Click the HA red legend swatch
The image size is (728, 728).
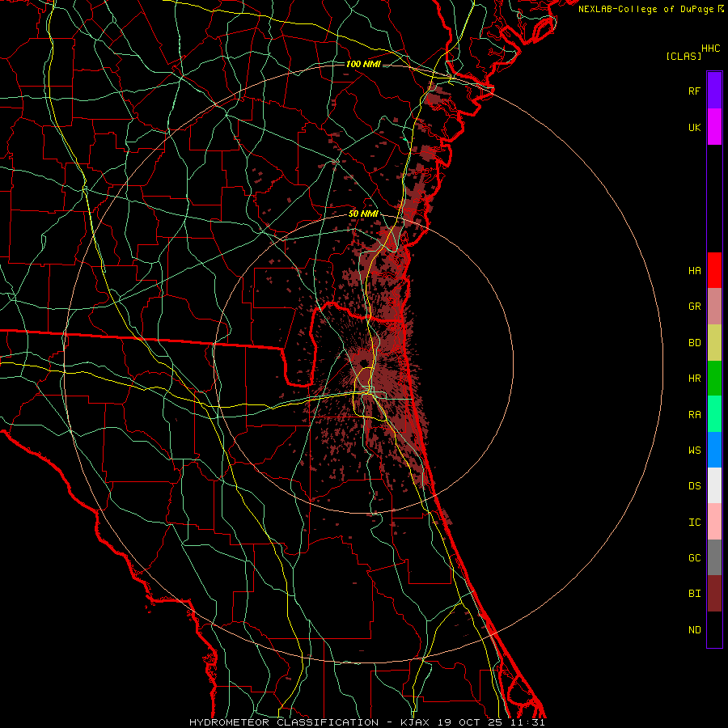point(714,270)
